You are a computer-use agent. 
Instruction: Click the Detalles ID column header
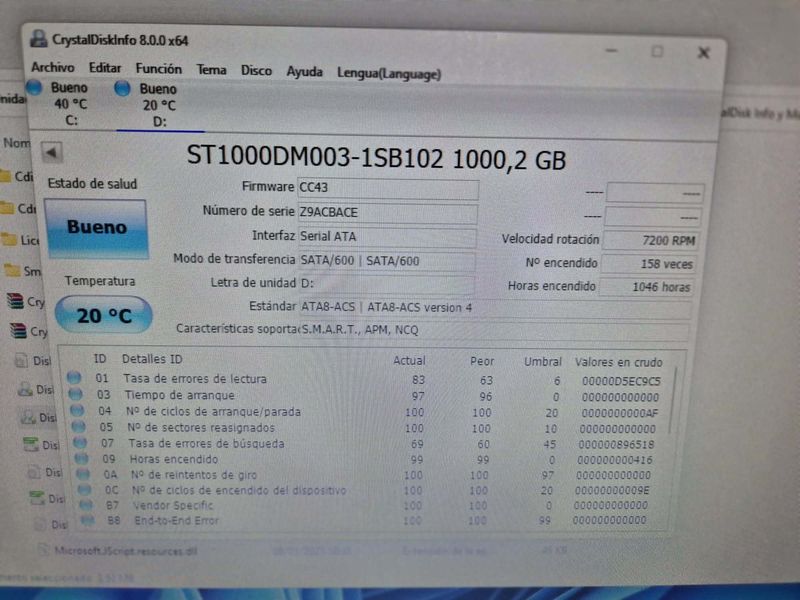(152, 359)
